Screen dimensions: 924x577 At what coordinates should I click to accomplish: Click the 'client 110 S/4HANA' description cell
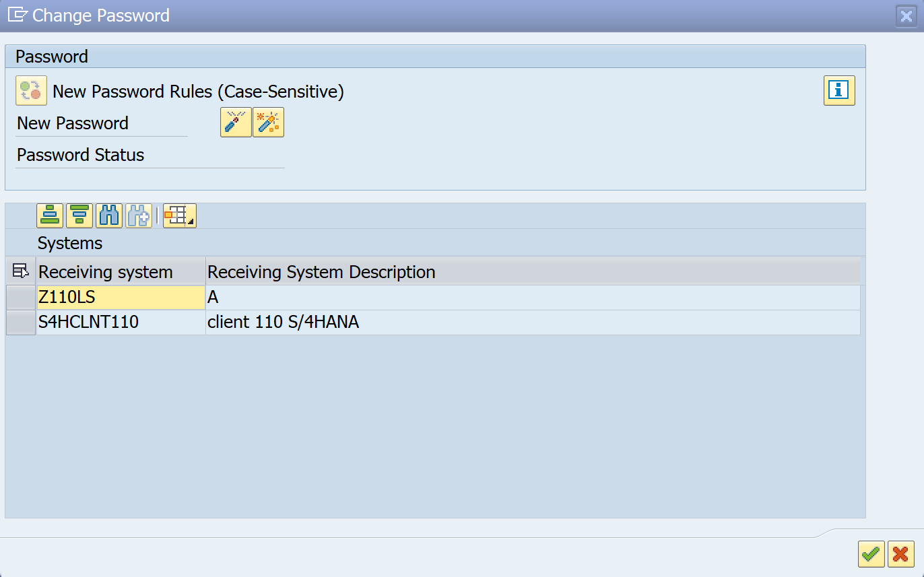532,323
